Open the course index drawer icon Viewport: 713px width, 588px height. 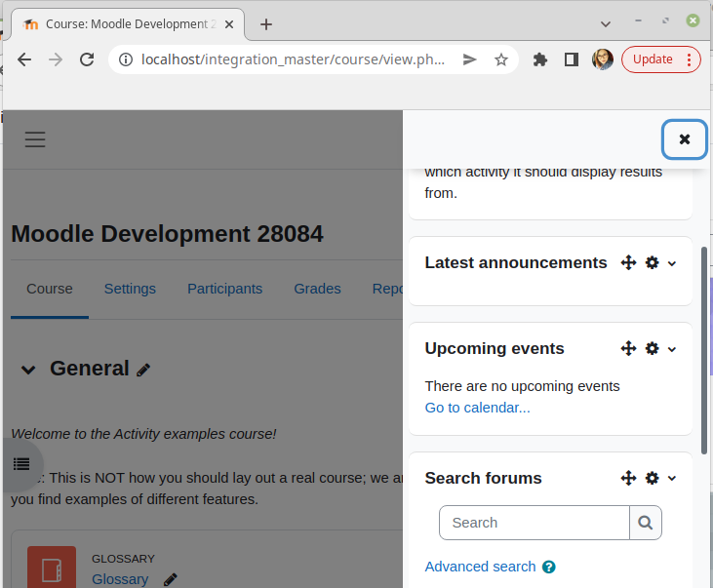[x=21, y=464]
